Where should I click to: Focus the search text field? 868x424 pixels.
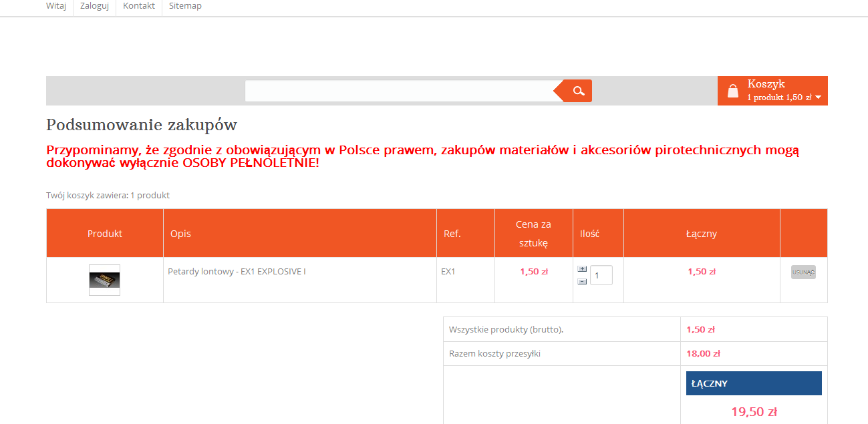point(399,91)
